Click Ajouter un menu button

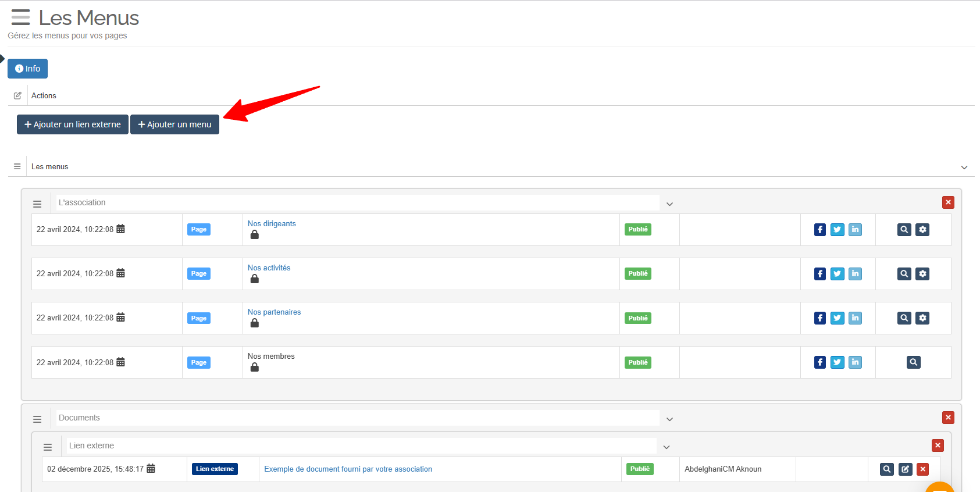click(174, 124)
